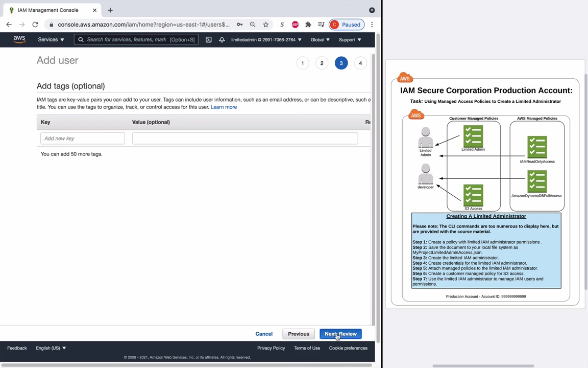Open a new browser tab
This screenshot has width=588, height=368.
(x=110, y=10)
